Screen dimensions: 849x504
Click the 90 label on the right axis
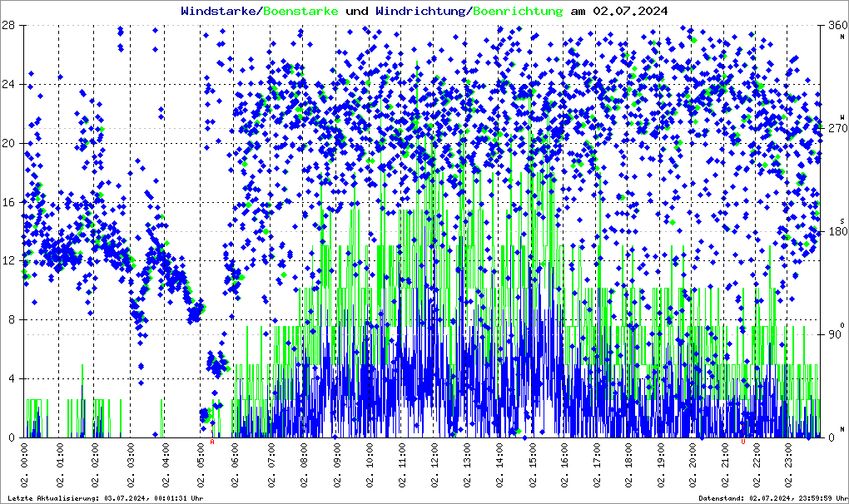coord(834,334)
